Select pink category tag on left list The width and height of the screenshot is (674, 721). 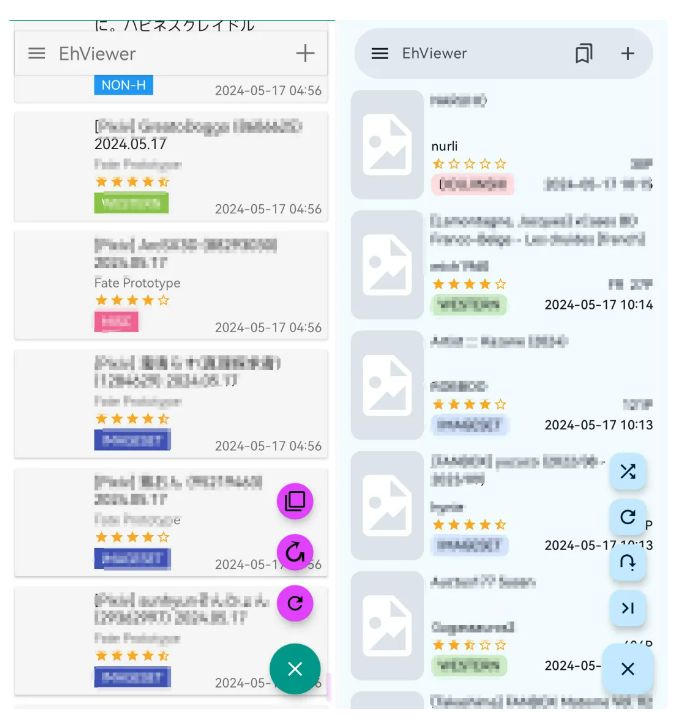click(116, 321)
